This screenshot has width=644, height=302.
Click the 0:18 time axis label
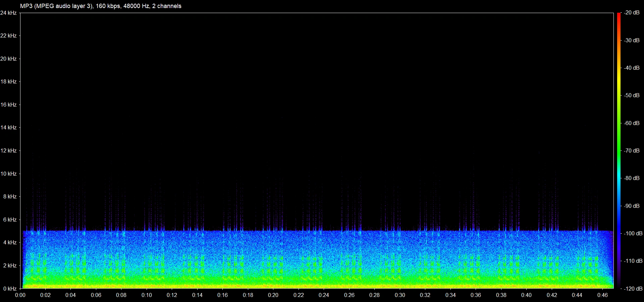248,295
